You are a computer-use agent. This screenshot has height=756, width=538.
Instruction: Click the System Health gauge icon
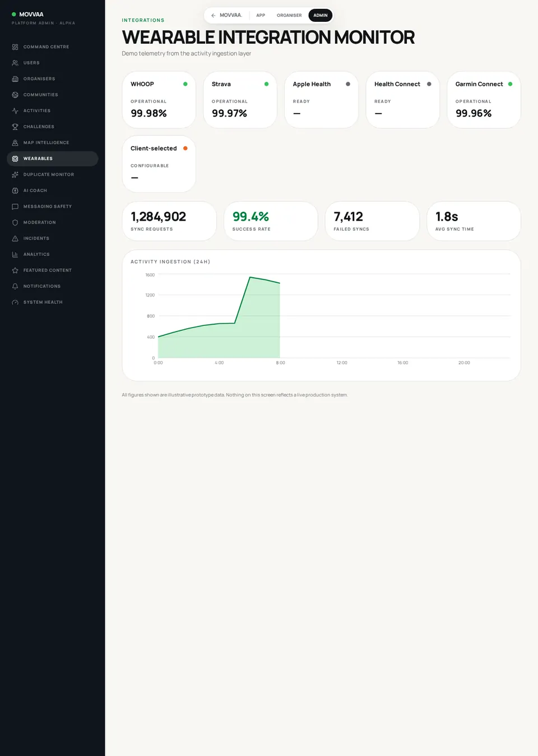pos(15,302)
